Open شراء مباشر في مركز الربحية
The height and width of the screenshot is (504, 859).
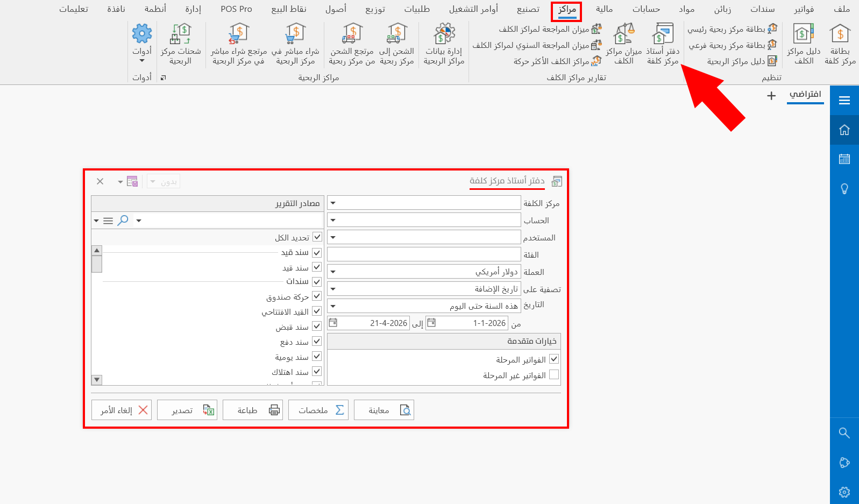pos(295,45)
